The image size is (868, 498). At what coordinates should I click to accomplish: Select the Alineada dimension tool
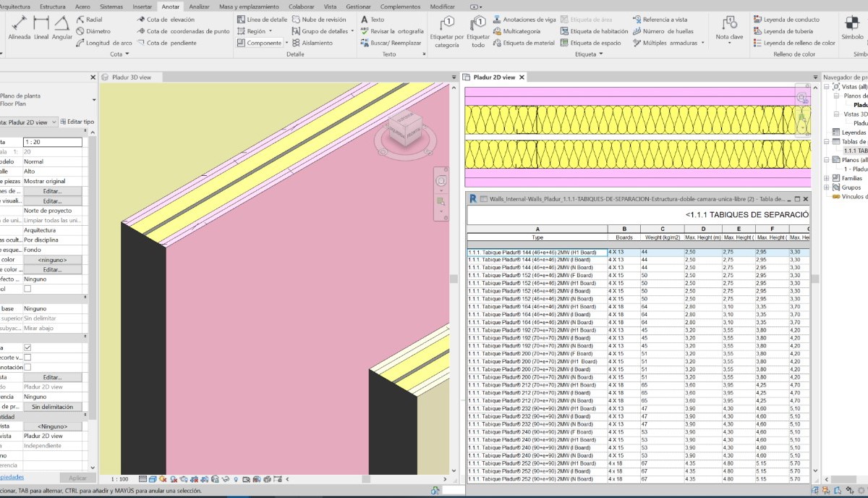[x=19, y=26]
